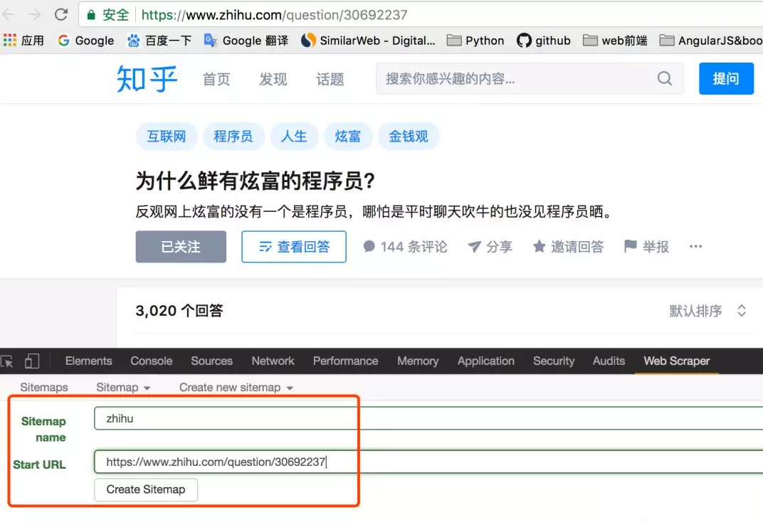Click the 举报 report flag
The image size is (763, 532).
point(646,247)
